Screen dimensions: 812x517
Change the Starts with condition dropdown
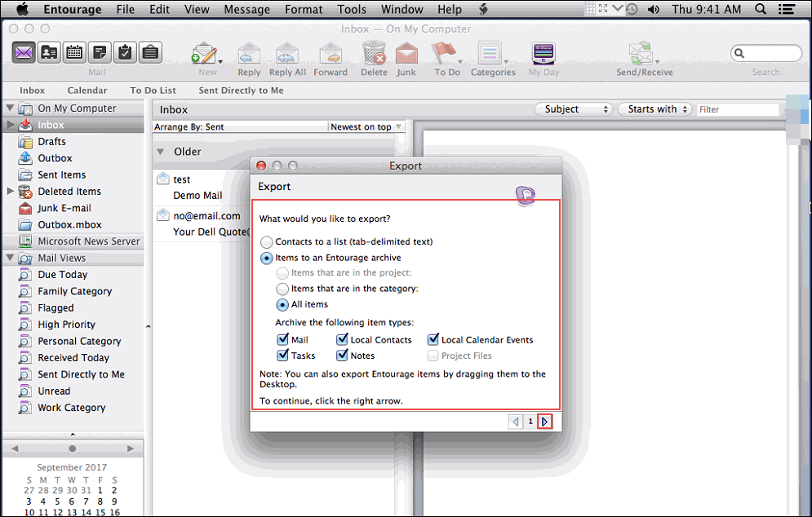coord(654,108)
